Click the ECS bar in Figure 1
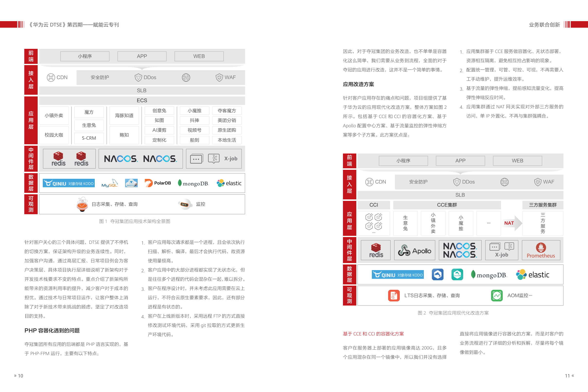Image resolution: width=588 pixels, height=392 pixels. (142, 101)
